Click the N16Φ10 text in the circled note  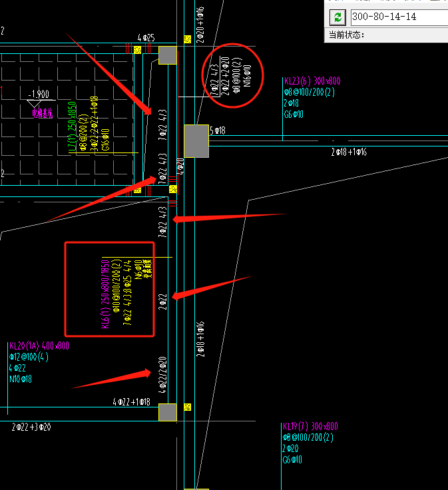247,76
